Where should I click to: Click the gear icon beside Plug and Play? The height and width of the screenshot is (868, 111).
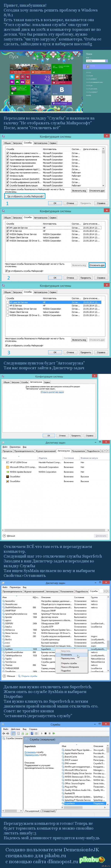[x=63, y=787]
